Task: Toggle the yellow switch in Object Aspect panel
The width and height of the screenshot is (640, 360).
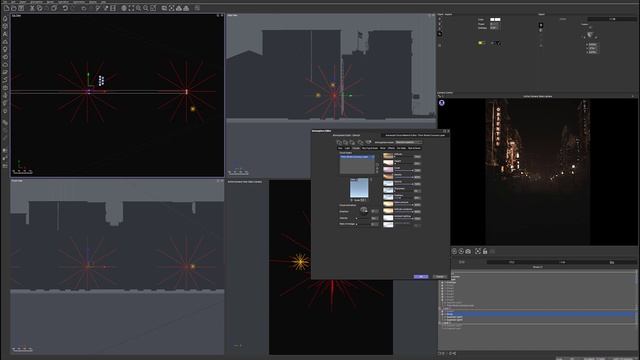Action: click(482, 43)
